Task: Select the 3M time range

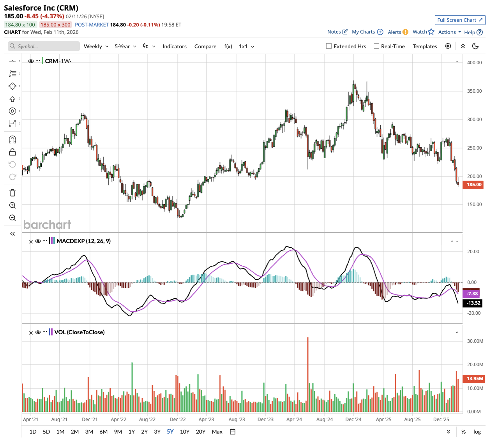Action: (x=89, y=432)
